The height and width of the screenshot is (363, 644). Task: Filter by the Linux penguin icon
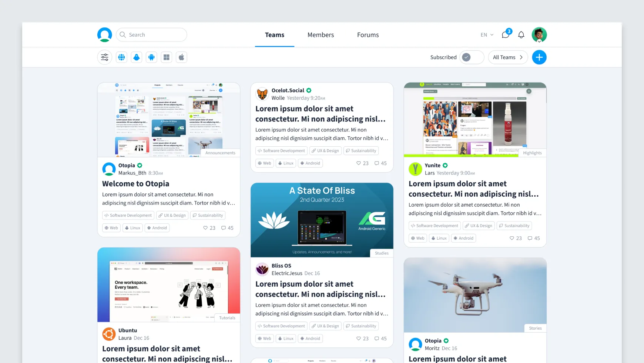[136, 57]
